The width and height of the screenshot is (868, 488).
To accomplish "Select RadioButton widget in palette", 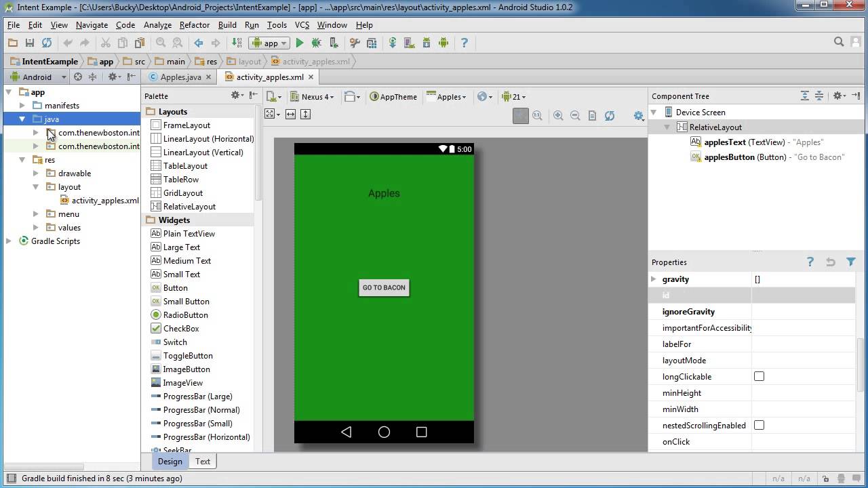I will [179, 315].
